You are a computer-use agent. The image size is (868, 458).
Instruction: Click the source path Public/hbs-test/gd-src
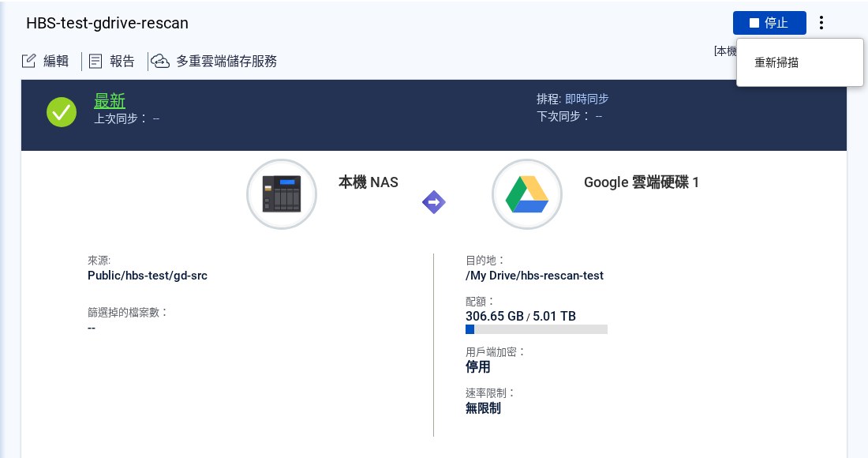148,276
